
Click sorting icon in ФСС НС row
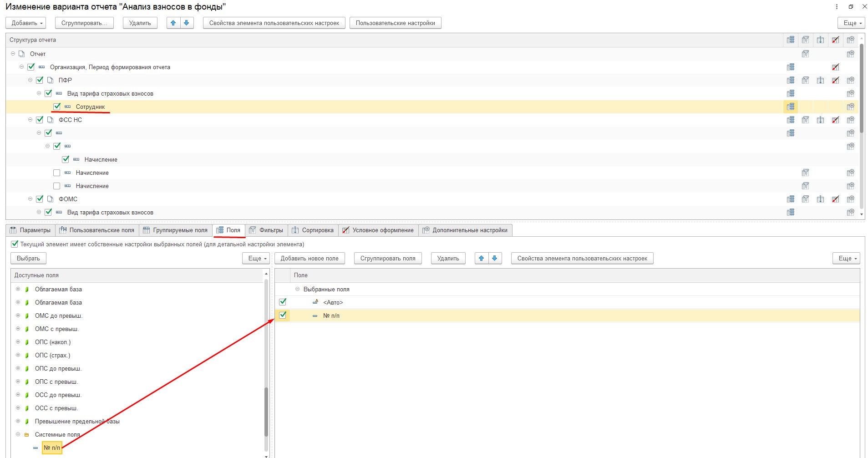(820, 120)
